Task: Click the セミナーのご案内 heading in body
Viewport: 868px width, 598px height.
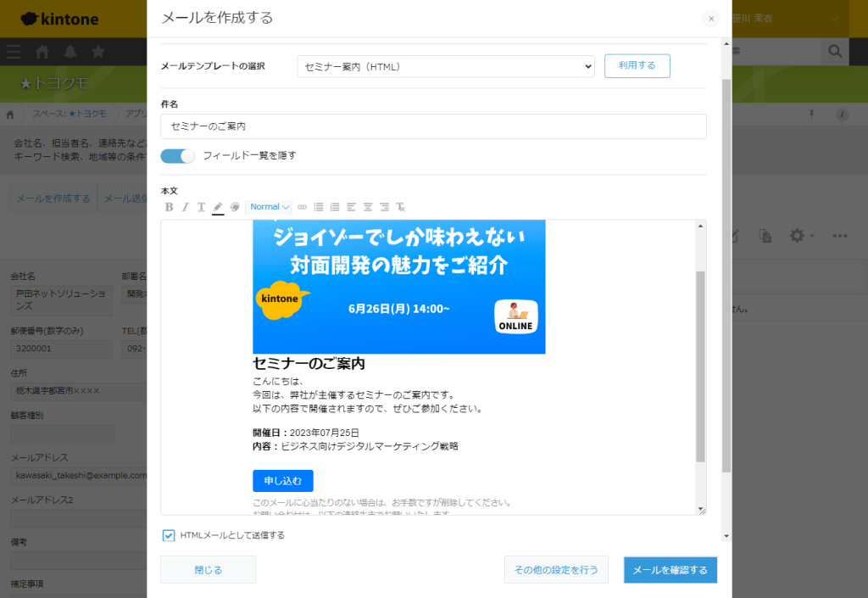Action: coord(309,364)
